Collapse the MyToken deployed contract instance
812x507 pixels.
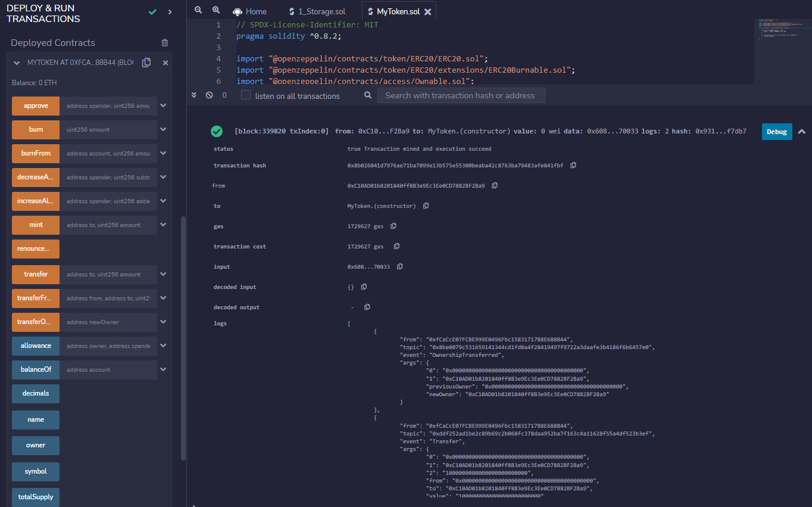coord(16,63)
